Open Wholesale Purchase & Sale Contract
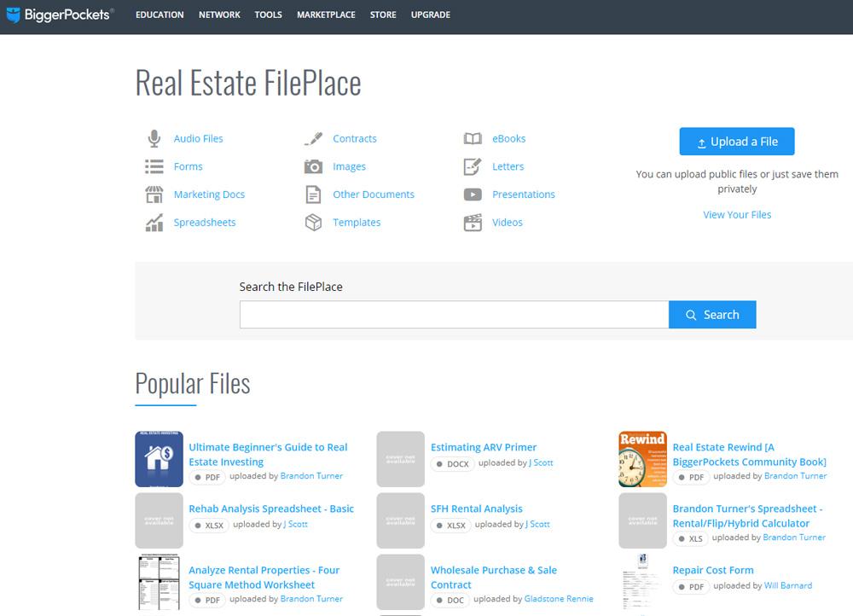 [493, 578]
